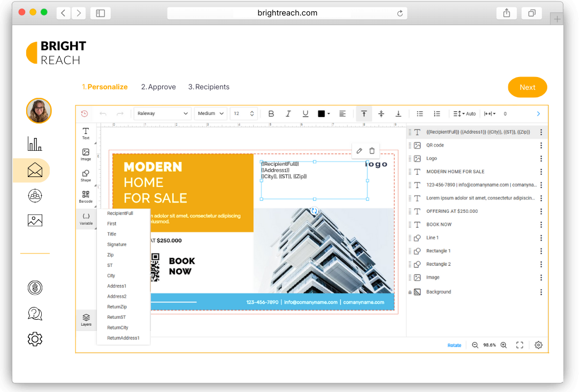The image size is (581, 392).
Task: Select the Text tool
Action: point(86,133)
